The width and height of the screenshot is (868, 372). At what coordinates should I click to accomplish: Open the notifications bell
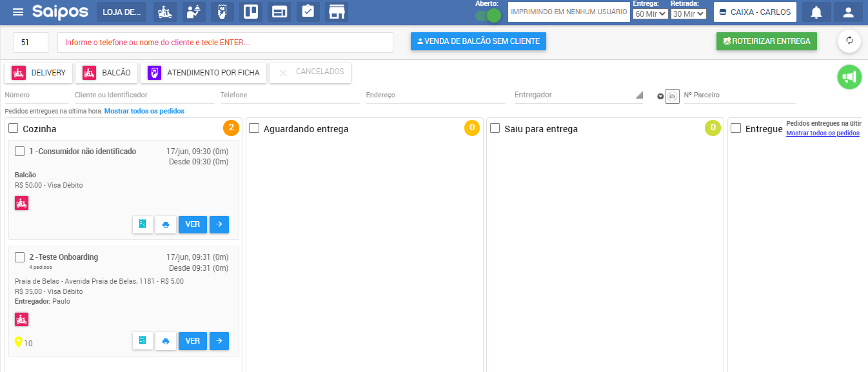[x=816, y=12]
